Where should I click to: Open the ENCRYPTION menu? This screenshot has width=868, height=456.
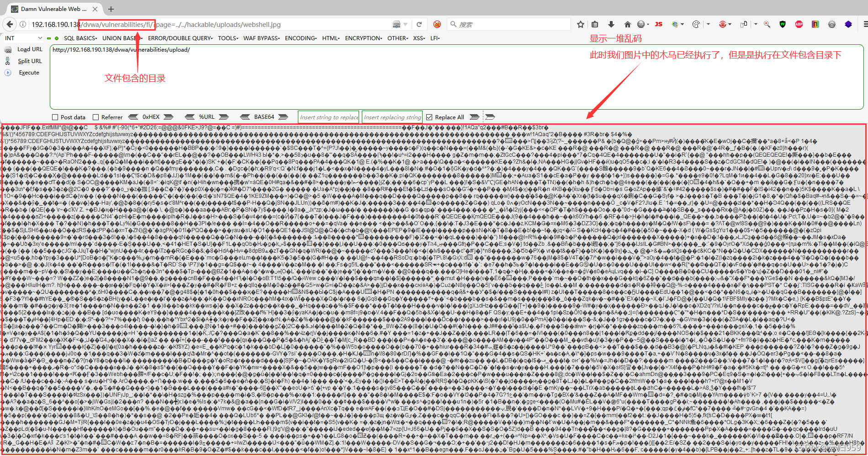click(364, 38)
